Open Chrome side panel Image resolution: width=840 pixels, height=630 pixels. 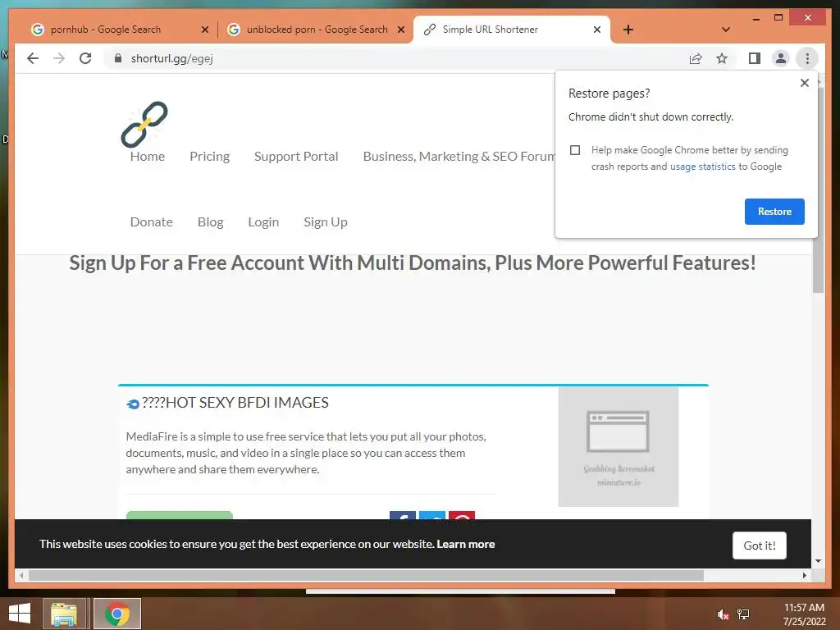point(755,58)
